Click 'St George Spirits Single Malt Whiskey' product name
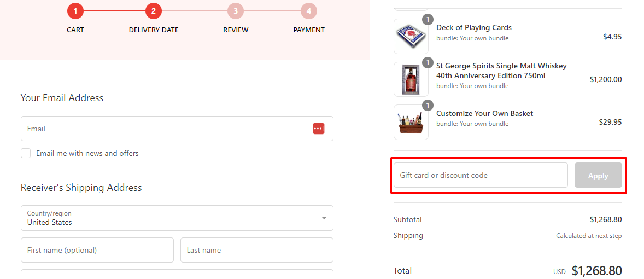The height and width of the screenshot is (279, 644). pos(501,71)
